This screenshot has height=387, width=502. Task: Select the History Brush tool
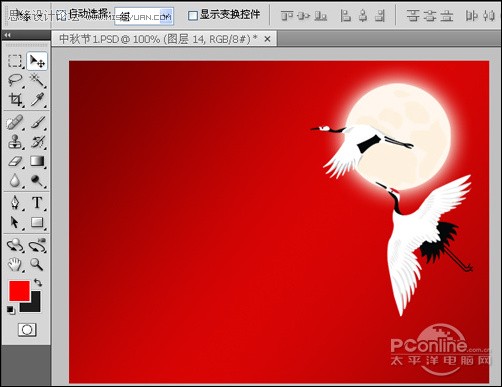pos(37,142)
